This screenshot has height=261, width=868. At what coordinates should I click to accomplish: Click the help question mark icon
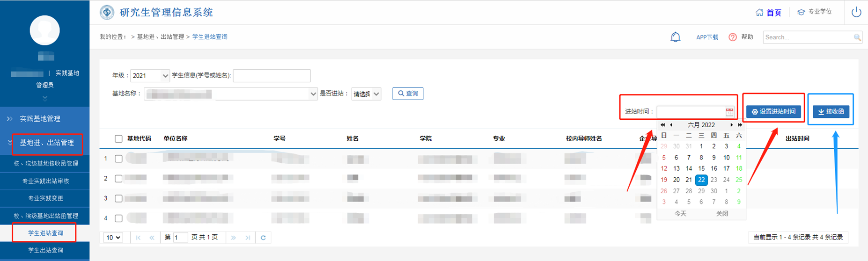(733, 37)
